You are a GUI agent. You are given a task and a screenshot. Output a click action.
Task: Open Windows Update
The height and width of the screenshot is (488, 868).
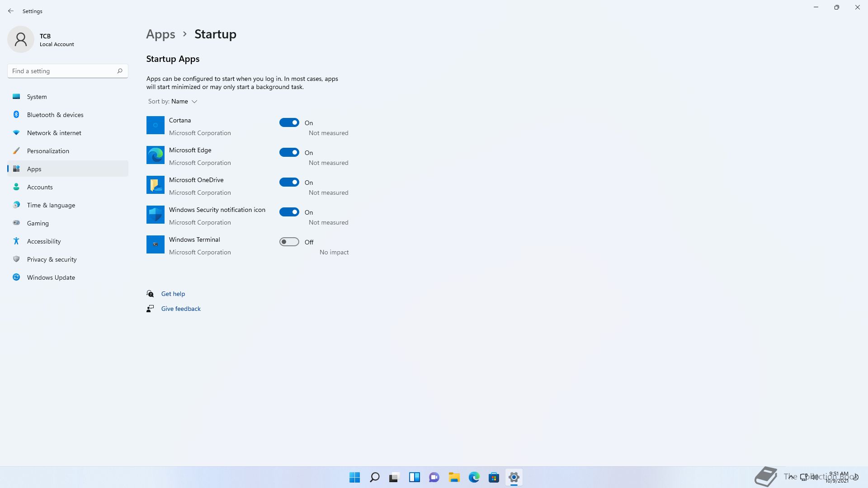pyautogui.click(x=68, y=277)
